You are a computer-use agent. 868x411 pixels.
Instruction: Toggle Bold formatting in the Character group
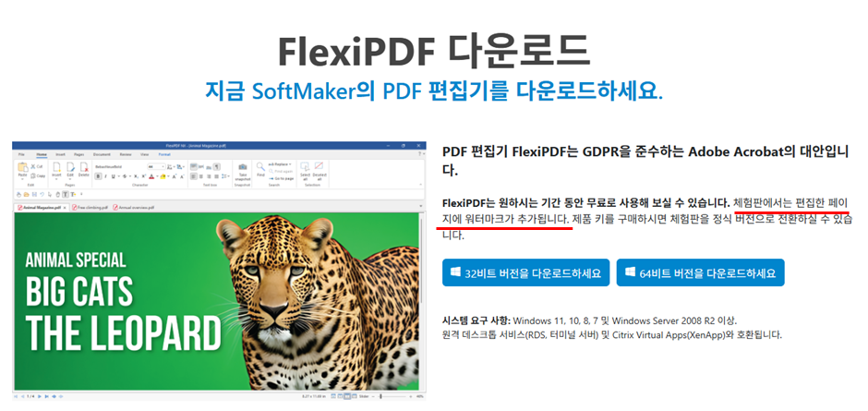tap(98, 176)
